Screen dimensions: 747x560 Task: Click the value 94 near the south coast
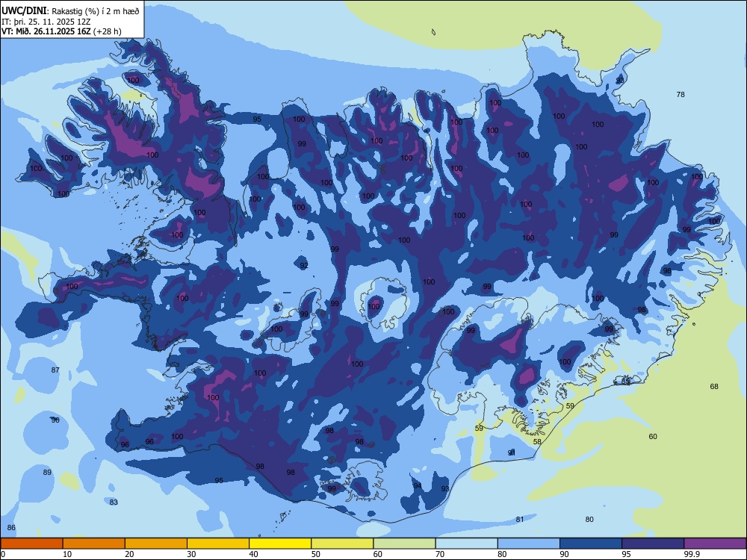coord(418,486)
